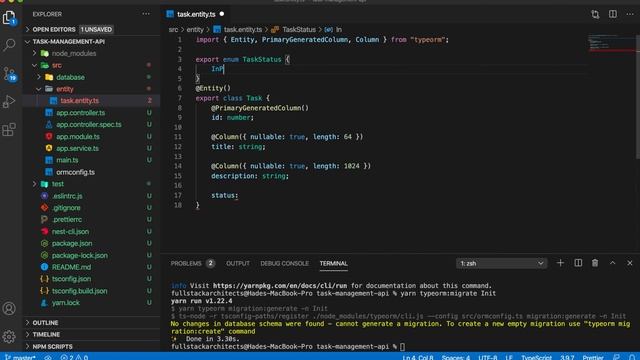The image size is (640, 360).
Task: Kill terminal with trash icon
Action: (x=595, y=263)
